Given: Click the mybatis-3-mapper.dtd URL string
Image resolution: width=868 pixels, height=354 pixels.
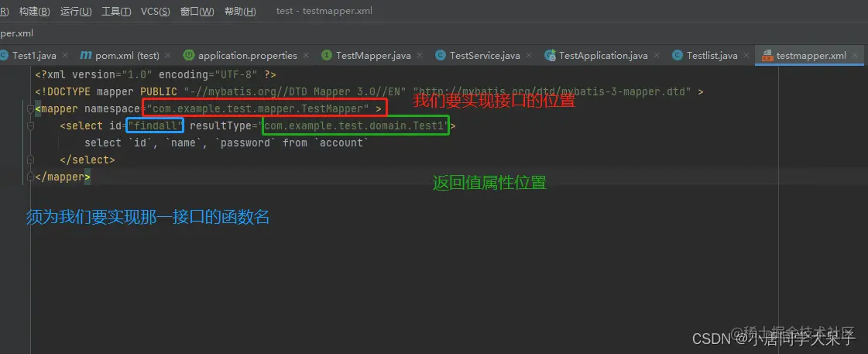Looking at the screenshot, I should [552, 91].
